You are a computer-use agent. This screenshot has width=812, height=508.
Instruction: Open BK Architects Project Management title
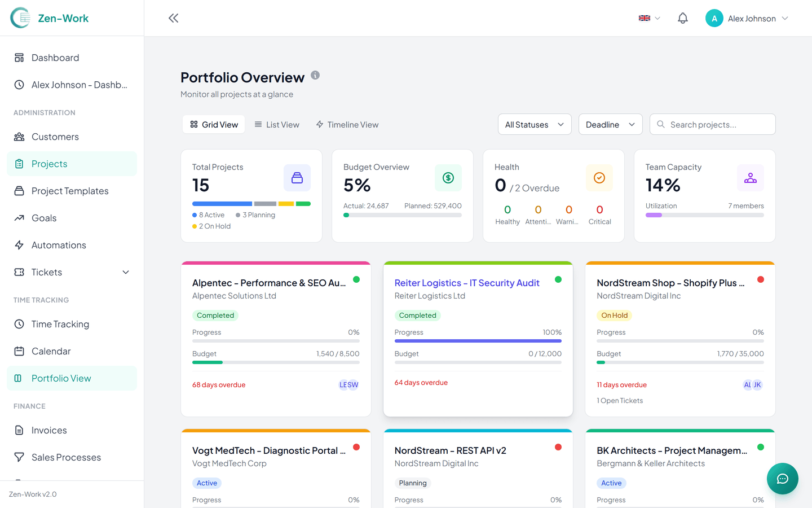tap(672, 450)
